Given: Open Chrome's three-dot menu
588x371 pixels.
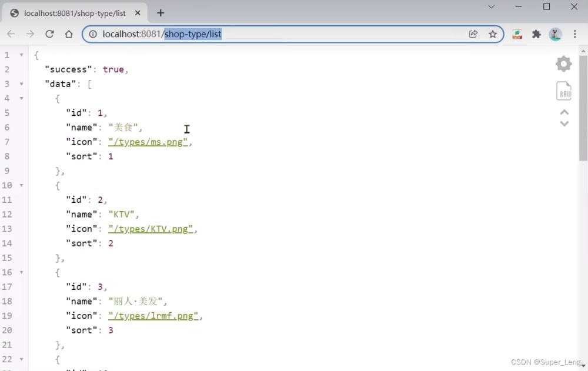Looking at the screenshot, I should (x=574, y=34).
